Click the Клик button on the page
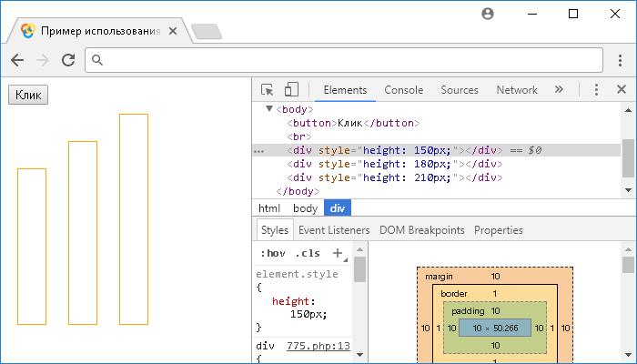This screenshot has height=364, width=637. (x=28, y=95)
